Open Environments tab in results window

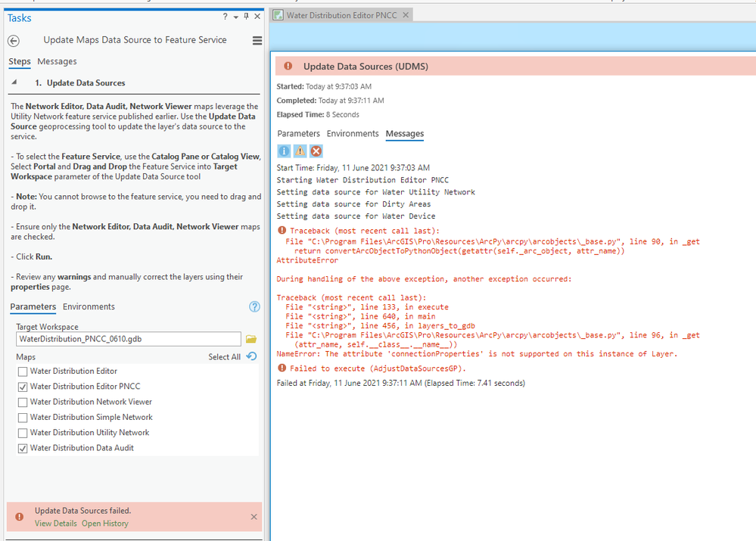[353, 134]
